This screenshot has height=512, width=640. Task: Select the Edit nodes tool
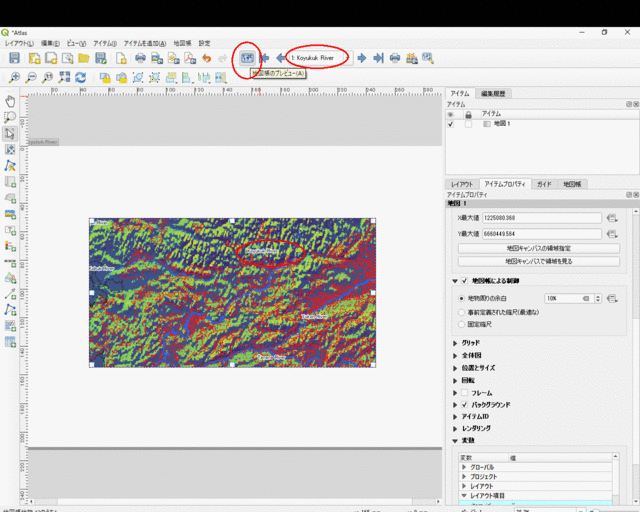click(x=10, y=165)
